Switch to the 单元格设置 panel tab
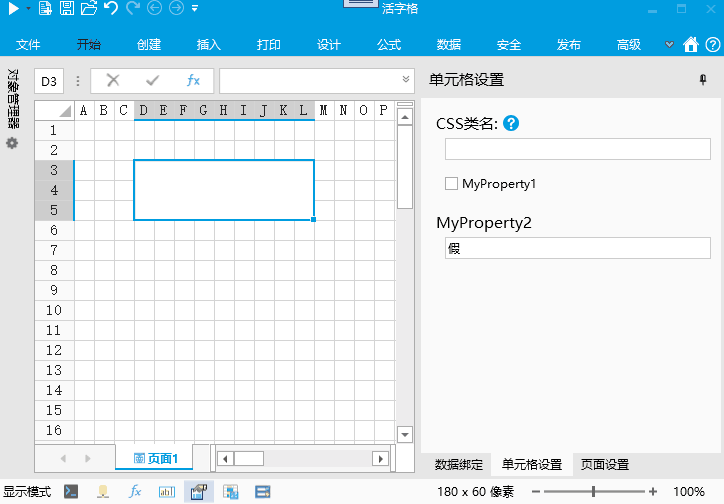The image size is (724, 504). 532,464
